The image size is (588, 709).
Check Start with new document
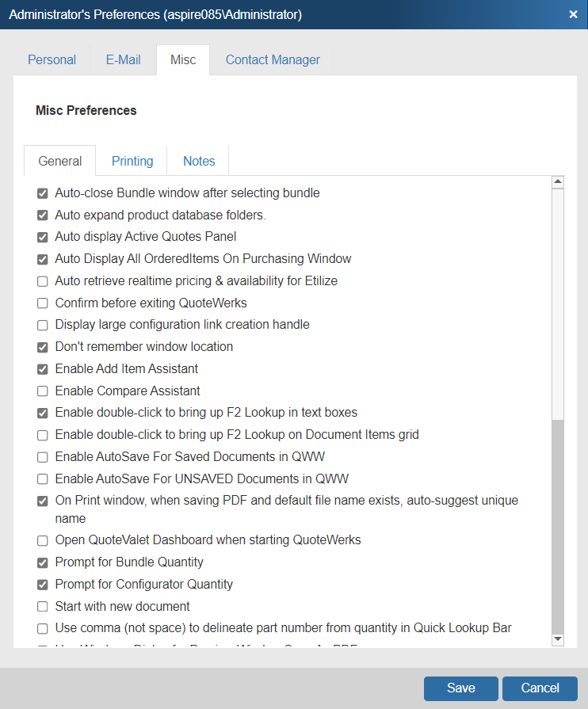[43, 606]
